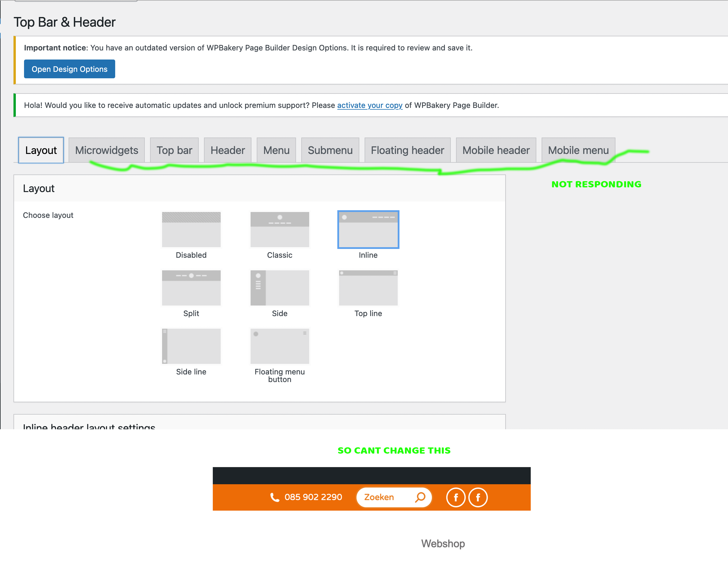Pick the Side line layout

click(191, 346)
